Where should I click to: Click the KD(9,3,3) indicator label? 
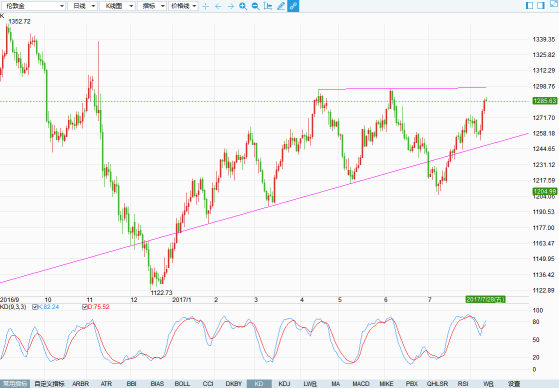[x=13, y=307]
